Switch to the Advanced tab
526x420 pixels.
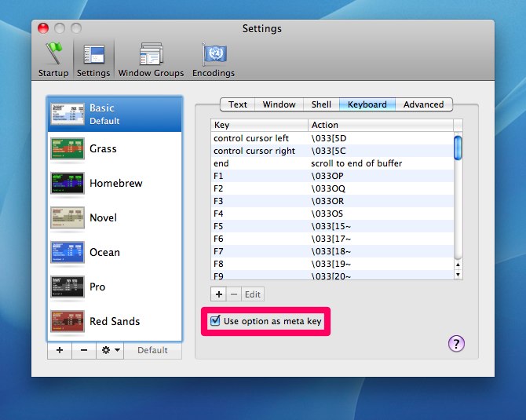424,104
